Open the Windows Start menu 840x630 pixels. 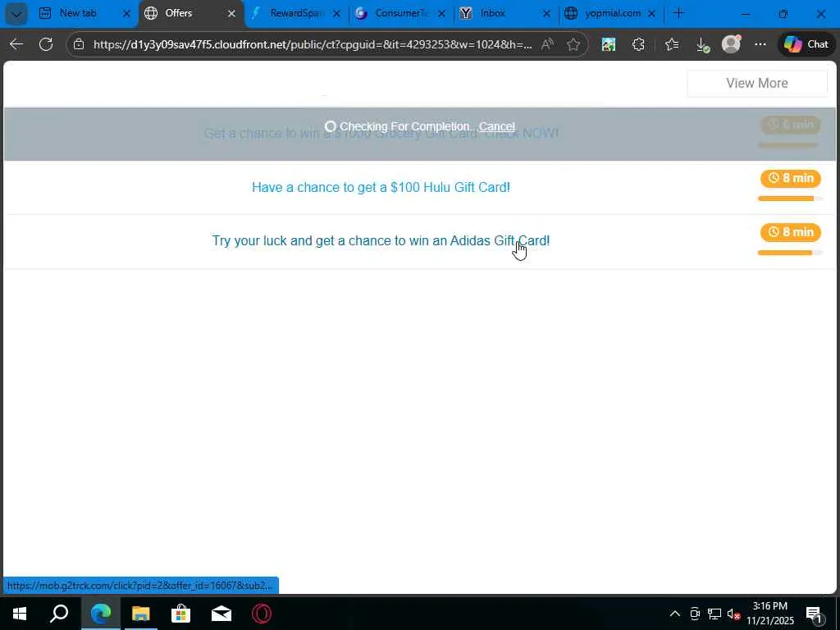coord(20,614)
